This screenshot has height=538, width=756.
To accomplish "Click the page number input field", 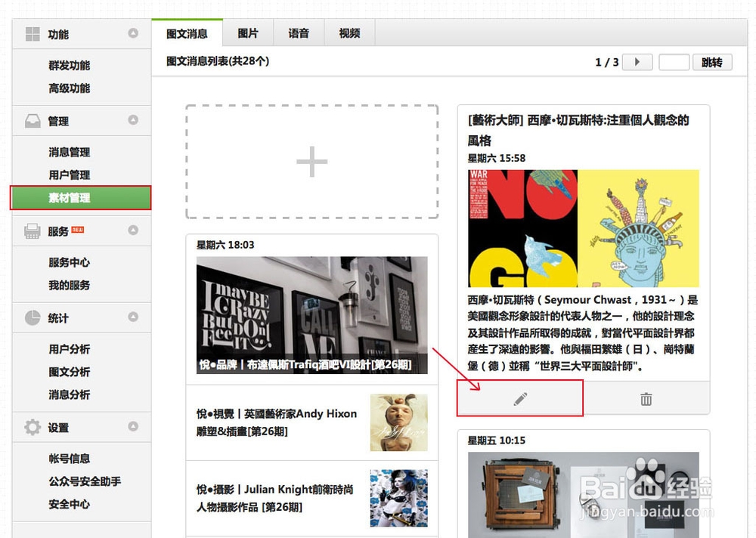I will [x=674, y=62].
